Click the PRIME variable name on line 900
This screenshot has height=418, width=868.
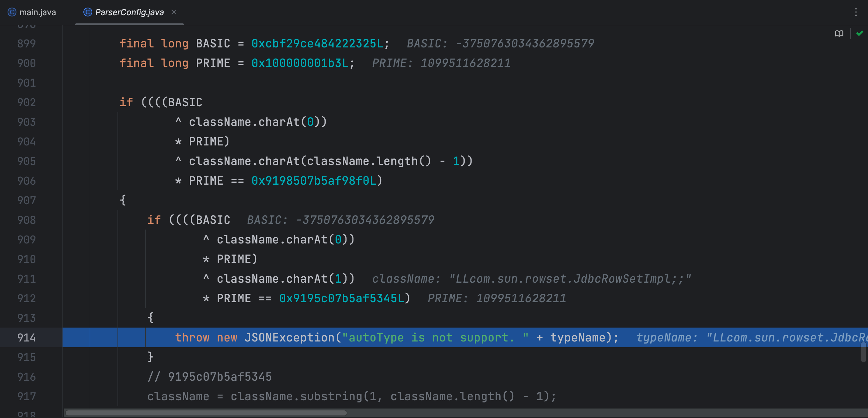point(213,63)
